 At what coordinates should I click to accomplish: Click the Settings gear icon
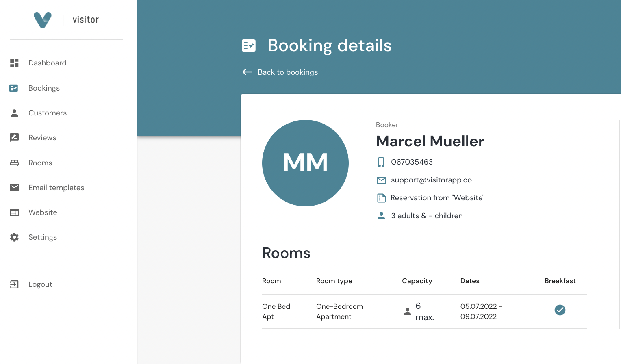(x=14, y=237)
